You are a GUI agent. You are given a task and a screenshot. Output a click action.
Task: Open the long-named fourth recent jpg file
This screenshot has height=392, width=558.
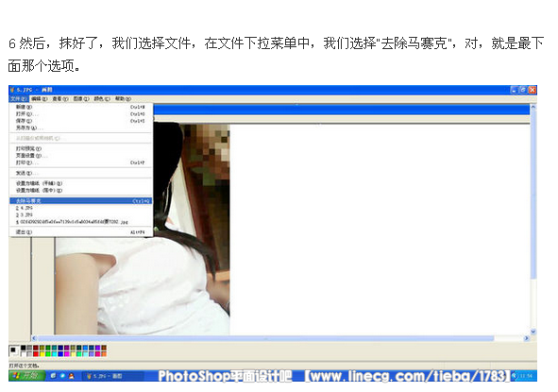click(x=81, y=222)
